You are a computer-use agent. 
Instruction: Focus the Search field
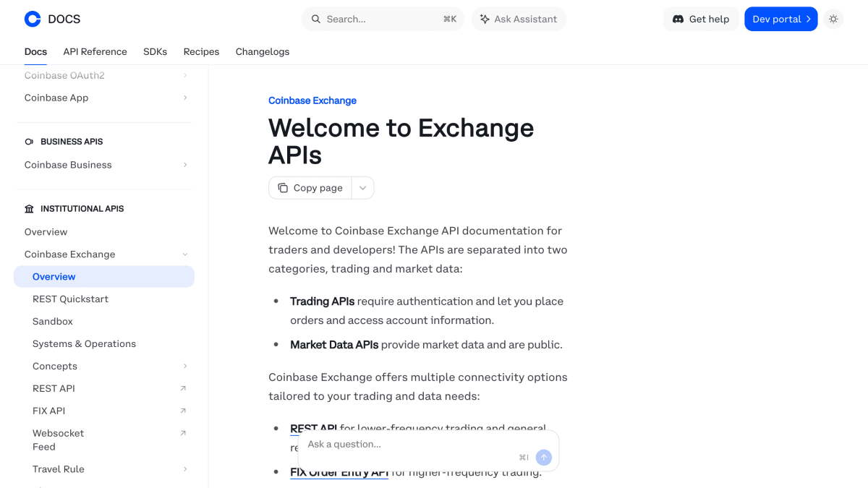point(383,19)
